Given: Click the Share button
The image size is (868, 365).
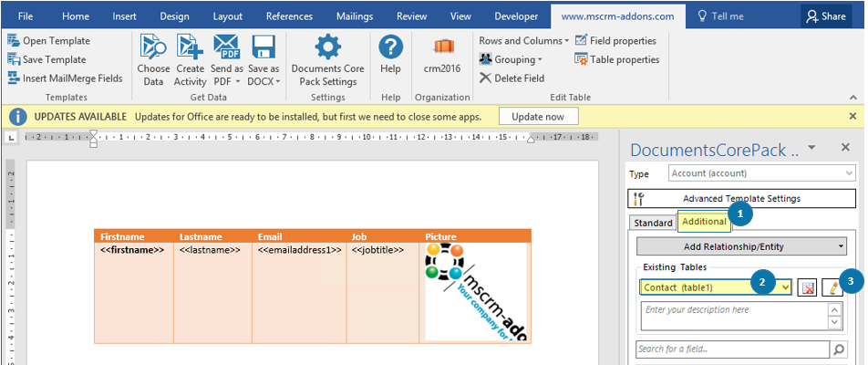Looking at the screenshot, I should 825,16.
